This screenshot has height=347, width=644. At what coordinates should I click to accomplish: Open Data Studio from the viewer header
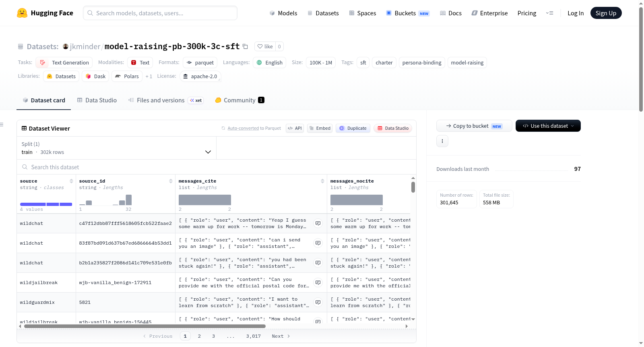[392, 128]
